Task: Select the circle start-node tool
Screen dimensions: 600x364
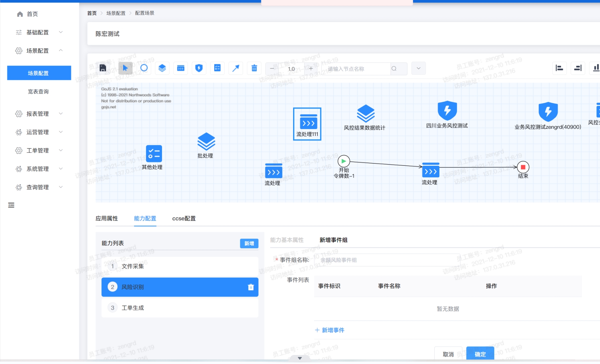Action: (x=144, y=68)
